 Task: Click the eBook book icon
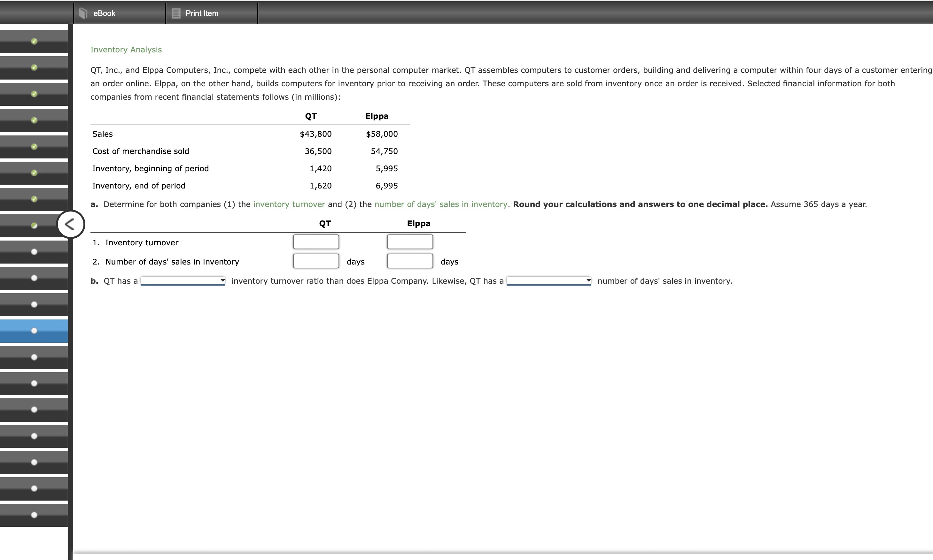(83, 14)
